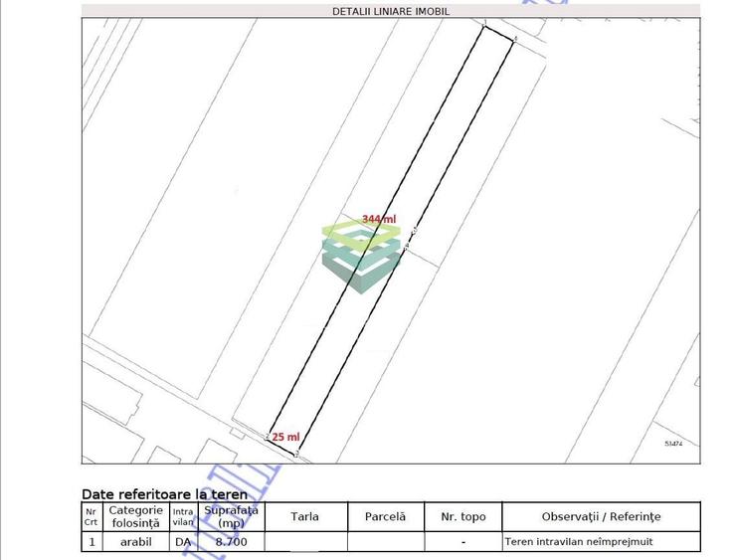
Task: Select the "Date referitoare la teren" heading
Action: click(x=164, y=493)
